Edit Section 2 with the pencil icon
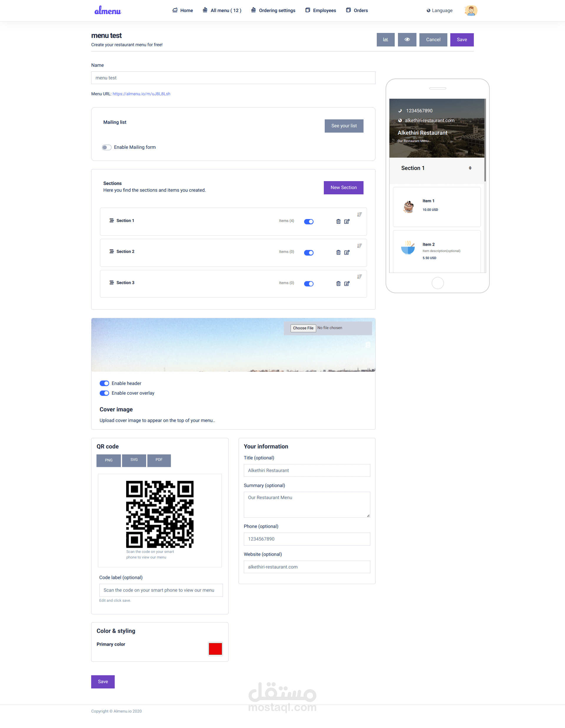This screenshot has width=565, height=728. (x=347, y=252)
